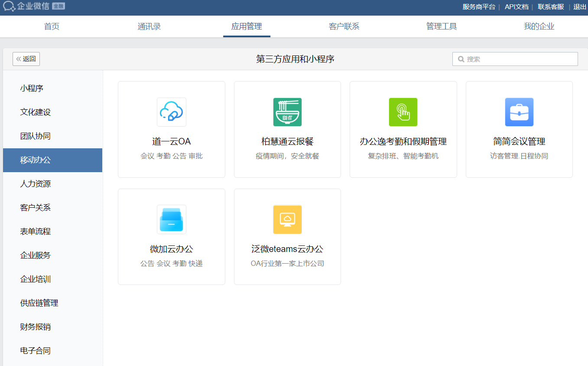Click the 简简会议管理 briefcase icon

tap(519, 112)
